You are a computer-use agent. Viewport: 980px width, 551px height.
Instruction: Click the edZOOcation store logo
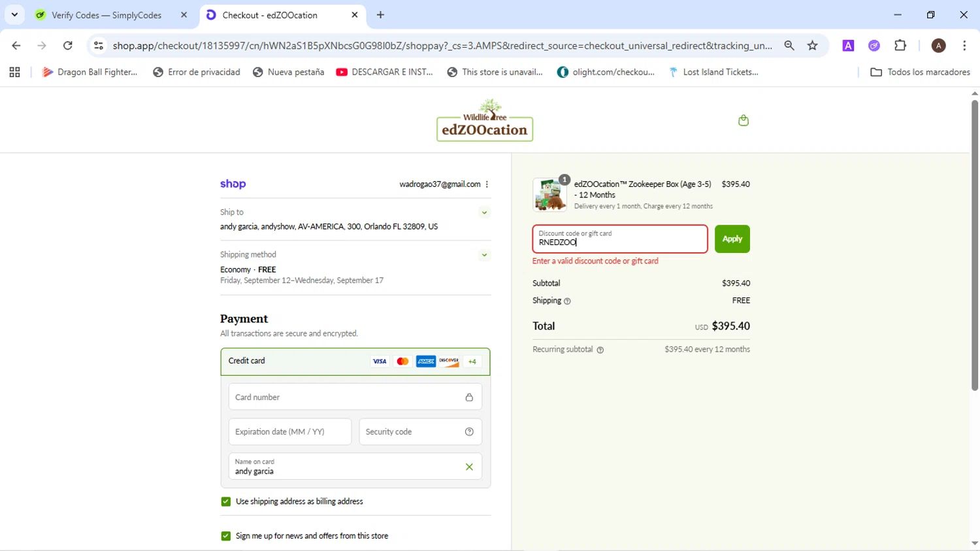(x=485, y=120)
